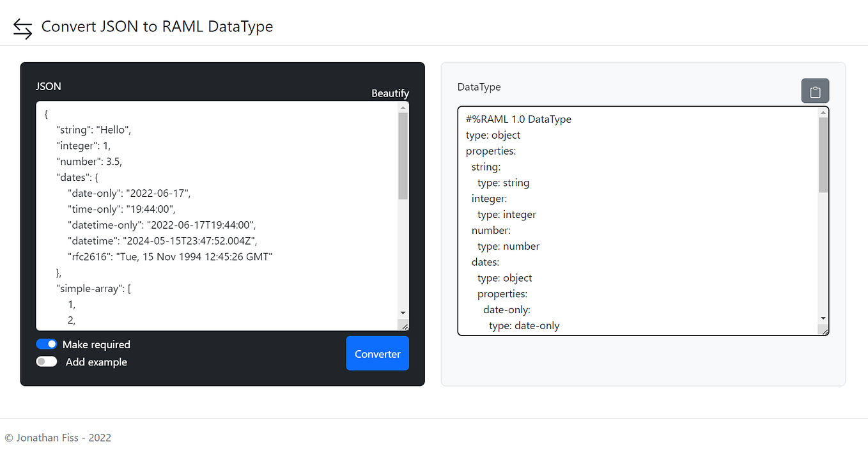Click the #%RAML 1.0 DataType line in output
Viewport: 868px width, 455px height.
pos(518,119)
